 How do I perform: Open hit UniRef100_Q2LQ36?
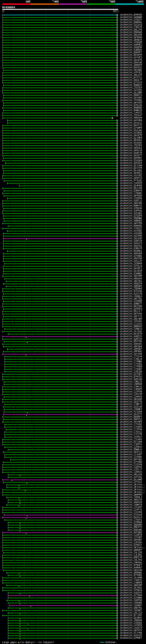(131, 239)
